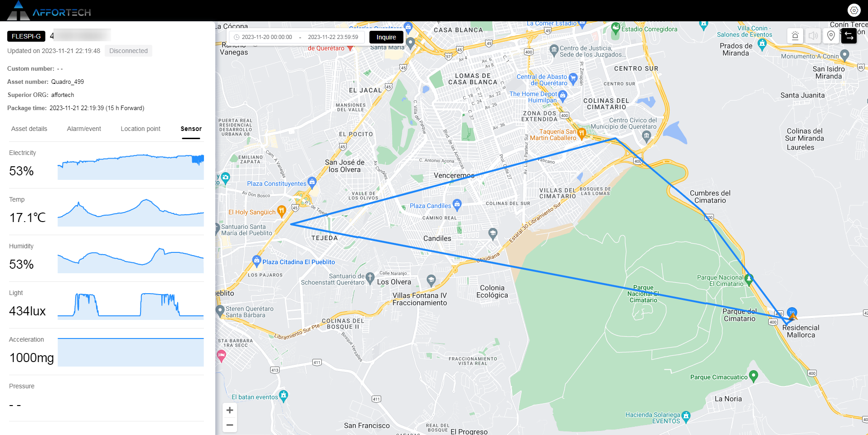Image resolution: width=868 pixels, height=435 pixels.
Task: Click the speaker sound icon on the map
Action: (813, 36)
